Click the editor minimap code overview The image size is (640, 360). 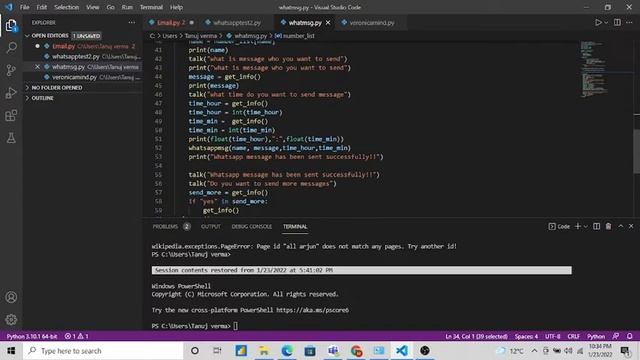594,69
